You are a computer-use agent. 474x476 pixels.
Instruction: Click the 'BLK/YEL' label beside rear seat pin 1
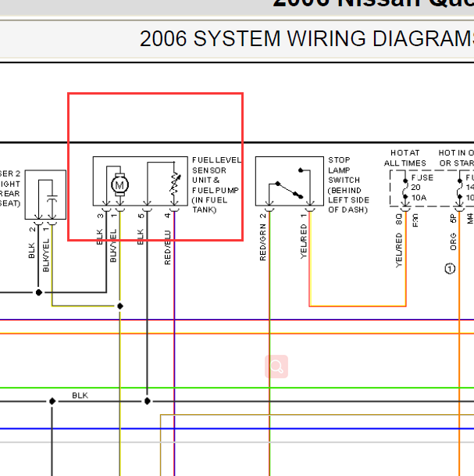tap(45, 255)
